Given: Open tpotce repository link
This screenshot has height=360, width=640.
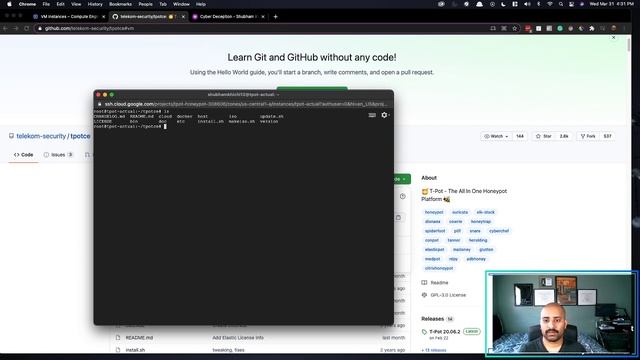Looking at the screenshot, I should [x=80, y=136].
